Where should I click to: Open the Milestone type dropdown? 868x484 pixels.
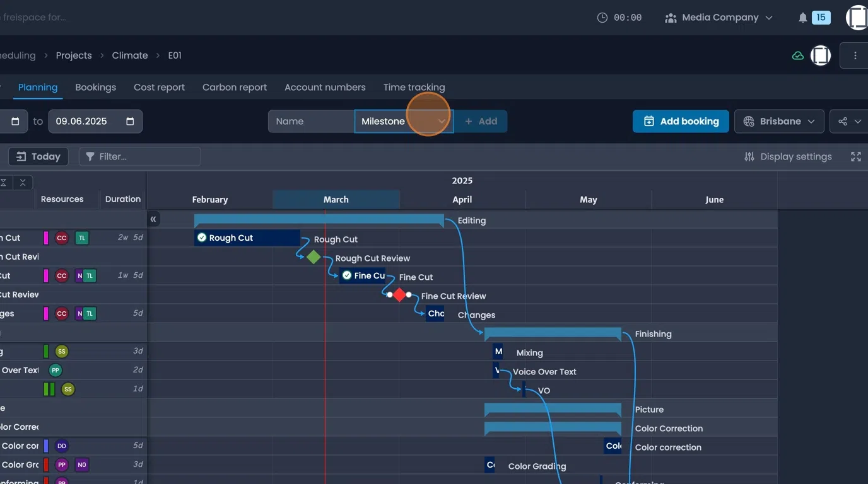click(x=404, y=121)
